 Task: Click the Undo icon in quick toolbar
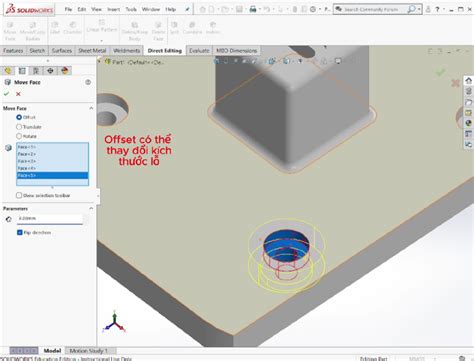[x=266, y=9]
